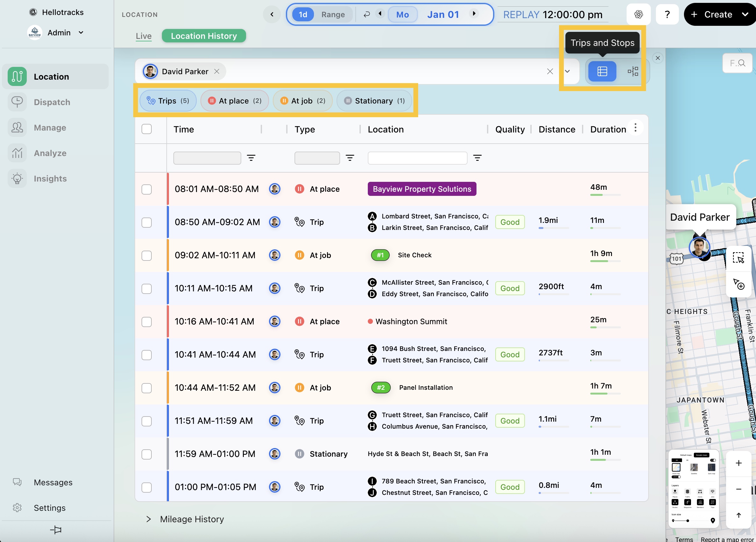
Task: Select the Range date mode button
Action: point(333,15)
